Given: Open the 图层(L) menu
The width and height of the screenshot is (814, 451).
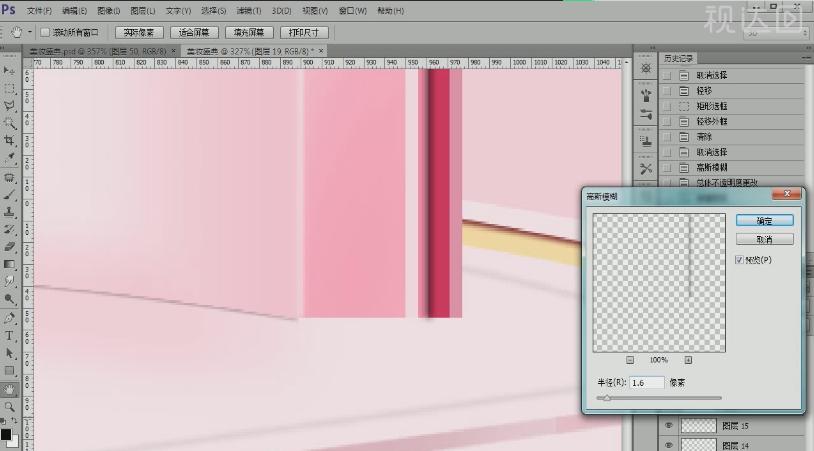Looking at the screenshot, I should coord(142,11).
